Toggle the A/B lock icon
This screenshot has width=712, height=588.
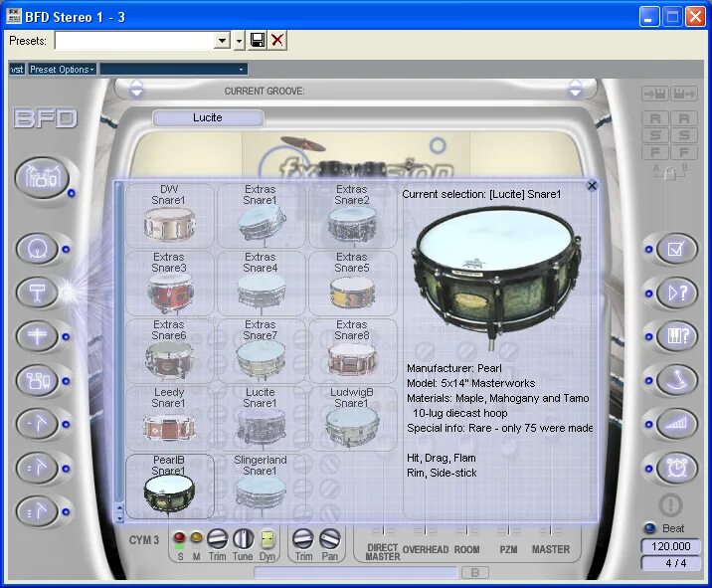click(x=670, y=172)
